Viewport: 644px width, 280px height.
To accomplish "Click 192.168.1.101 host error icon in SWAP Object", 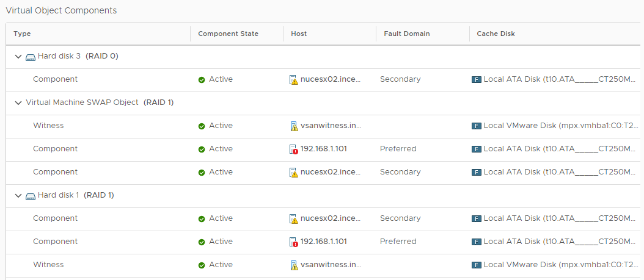I will click(x=294, y=149).
